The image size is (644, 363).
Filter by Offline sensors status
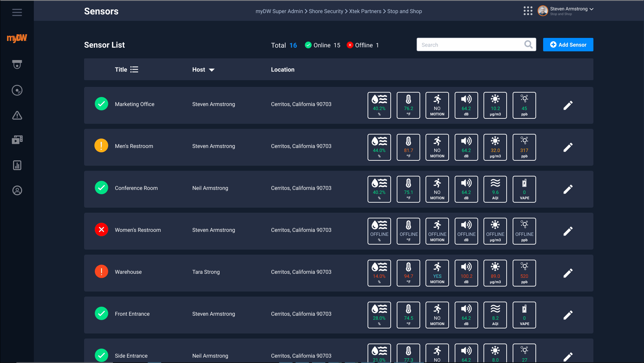[363, 45]
